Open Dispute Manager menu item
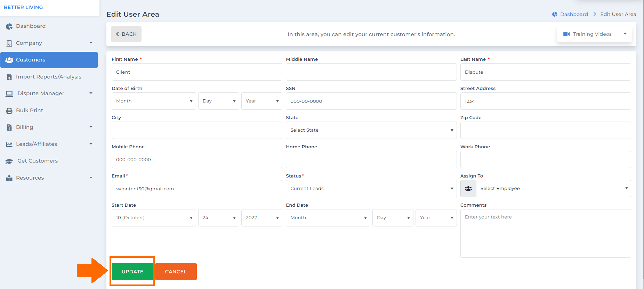644x289 pixels. tap(49, 93)
